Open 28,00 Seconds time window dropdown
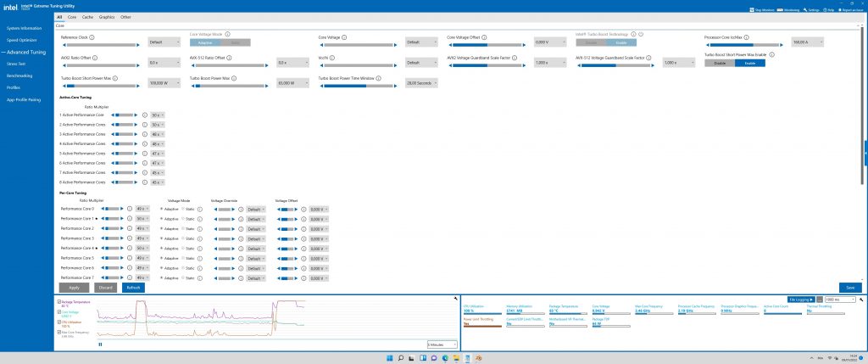This screenshot has width=868, height=364. pyautogui.click(x=421, y=83)
